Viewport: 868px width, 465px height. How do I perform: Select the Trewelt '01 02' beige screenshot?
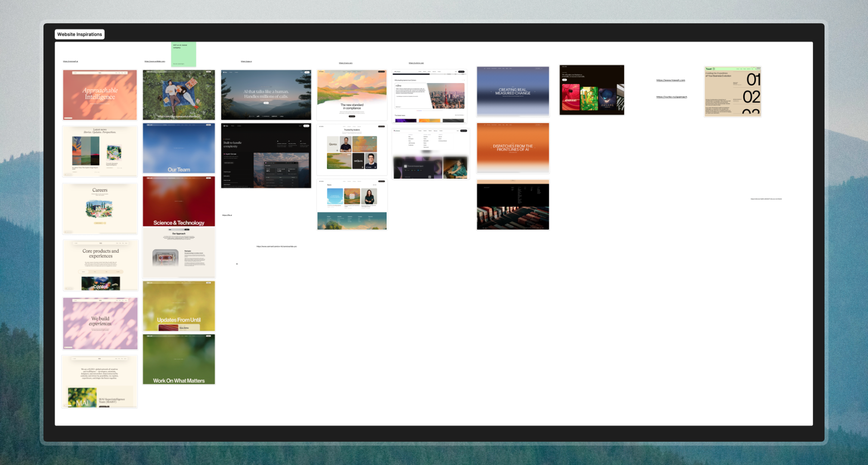[x=733, y=92]
